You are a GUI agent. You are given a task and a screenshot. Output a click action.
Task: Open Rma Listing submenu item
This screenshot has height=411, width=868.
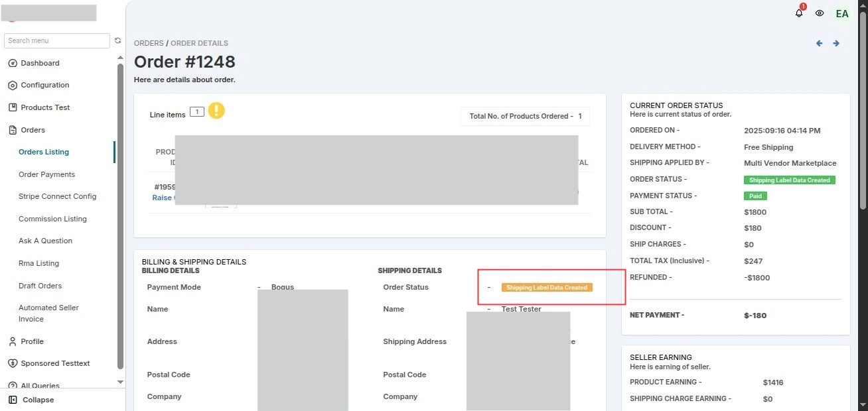38,263
